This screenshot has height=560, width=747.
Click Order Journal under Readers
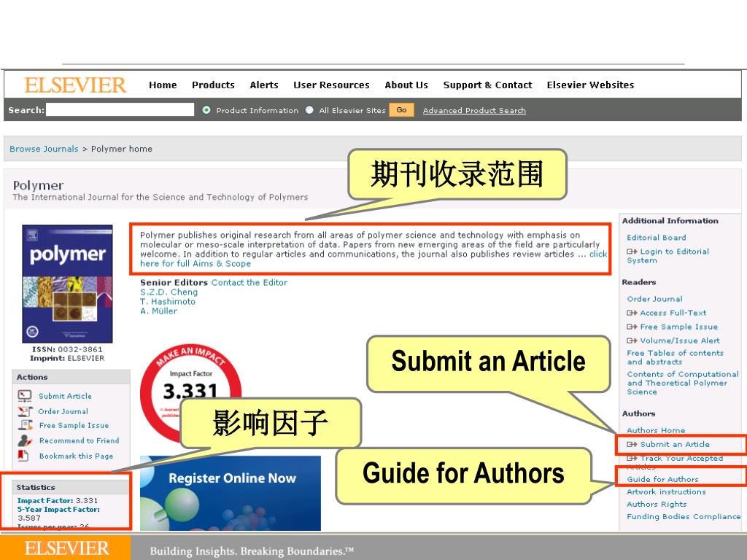click(x=654, y=299)
